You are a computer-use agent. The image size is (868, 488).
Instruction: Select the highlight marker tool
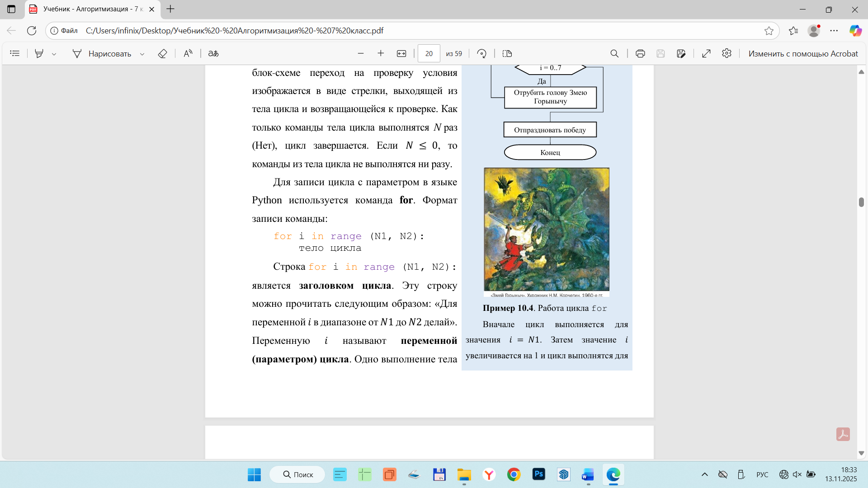39,53
